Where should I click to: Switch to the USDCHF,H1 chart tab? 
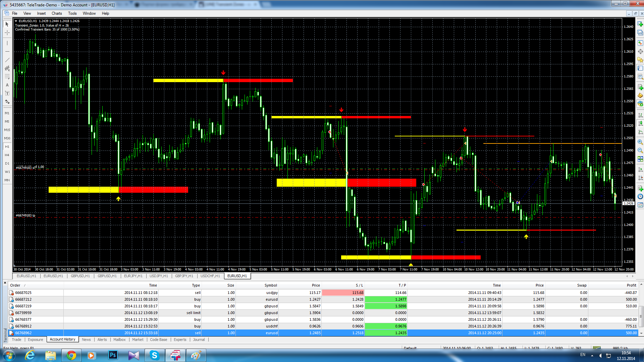210,276
